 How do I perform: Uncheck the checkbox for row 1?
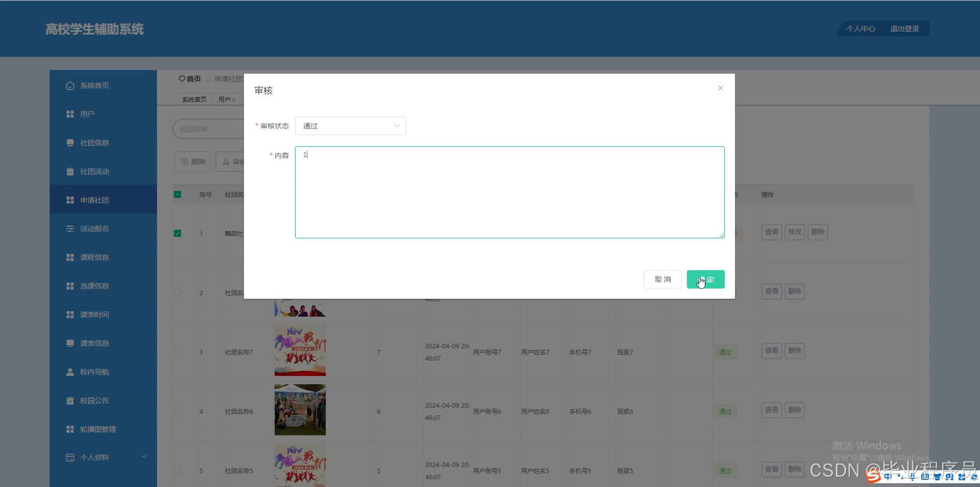tap(177, 233)
